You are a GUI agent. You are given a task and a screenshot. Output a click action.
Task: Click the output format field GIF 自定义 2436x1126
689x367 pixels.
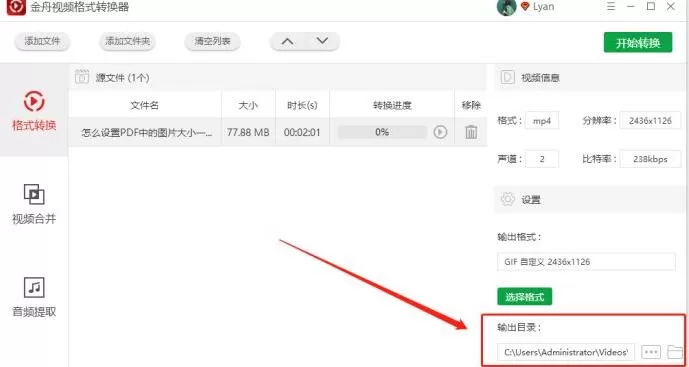[x=586, y=262]
